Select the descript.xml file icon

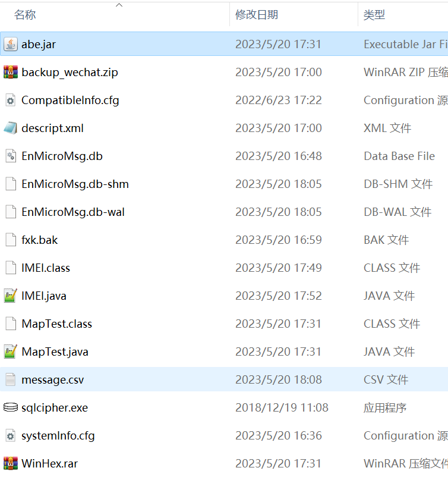11,128
